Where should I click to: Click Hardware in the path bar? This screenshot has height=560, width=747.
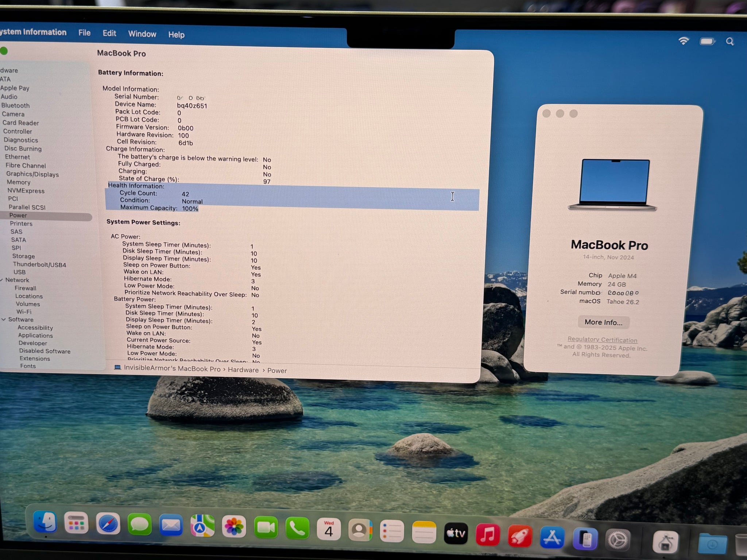(x=243, y=370)
